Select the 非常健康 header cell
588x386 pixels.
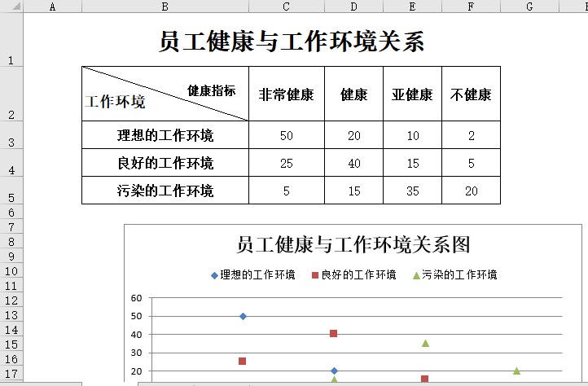coord(286,94)
